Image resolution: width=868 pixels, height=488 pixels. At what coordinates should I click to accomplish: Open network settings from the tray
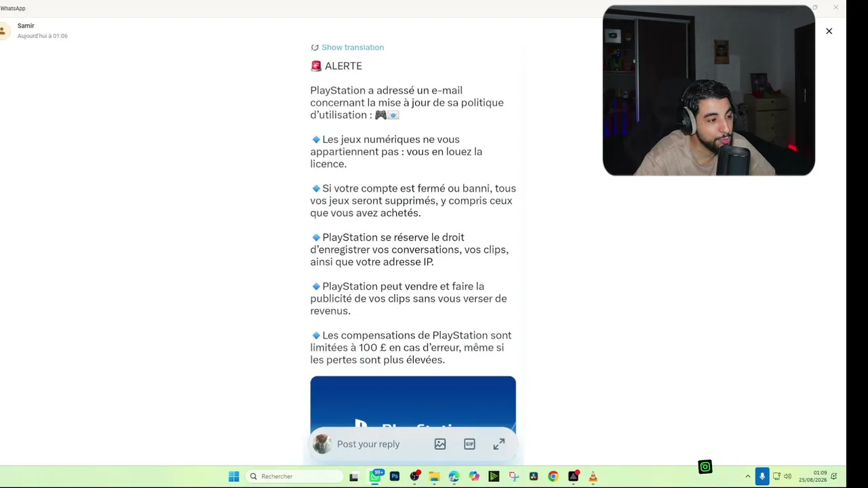(776, 476)
